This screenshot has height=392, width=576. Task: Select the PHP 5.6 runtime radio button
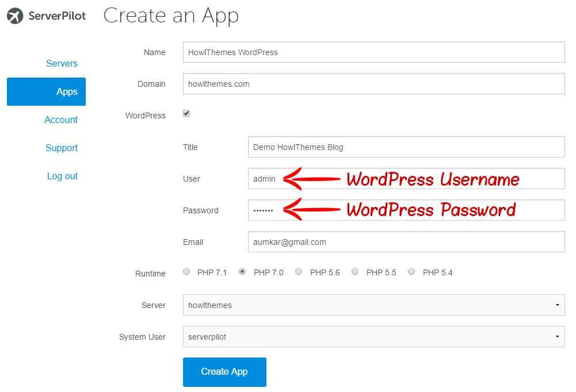pos(299,272)
